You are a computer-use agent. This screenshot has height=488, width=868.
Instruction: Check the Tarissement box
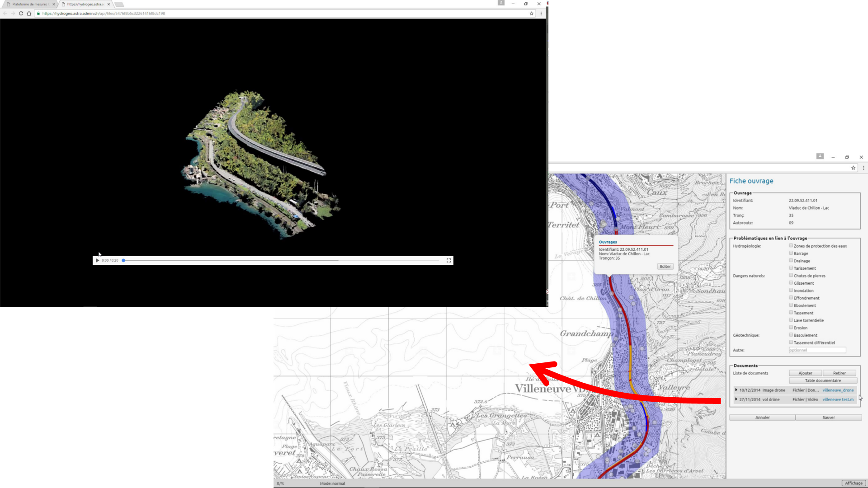[791, 268]
